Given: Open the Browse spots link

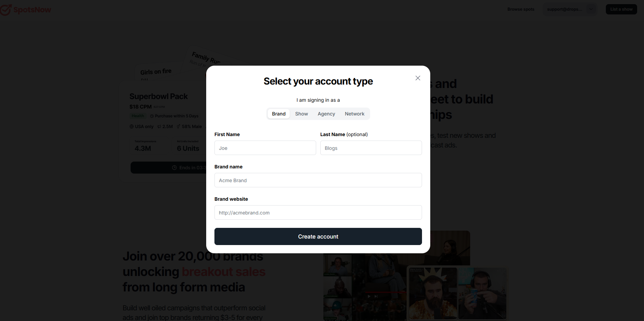Looking at the screenshot, I should pyautogui.click(x=521, y=9).
